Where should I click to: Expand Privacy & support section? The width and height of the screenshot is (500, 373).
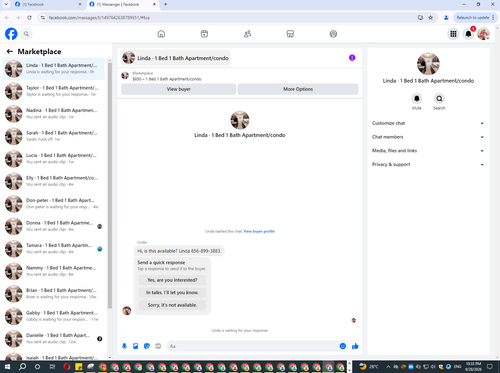[x=428, y=164]
